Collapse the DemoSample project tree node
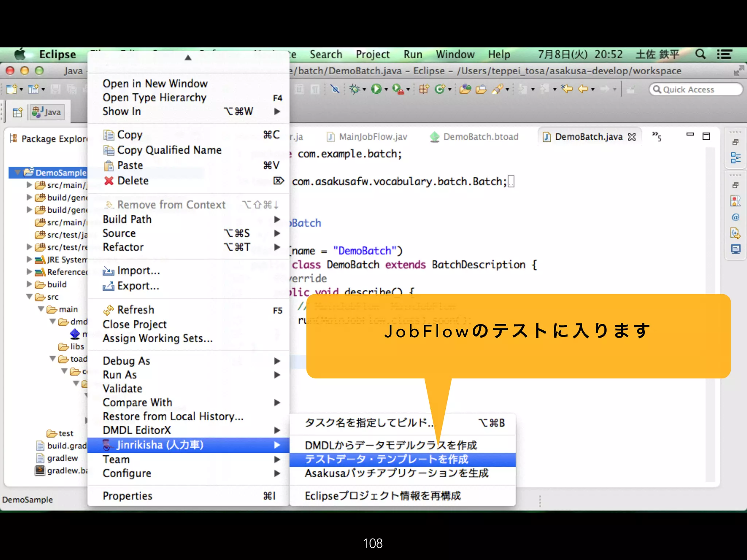Screen dimensions: 747x560 click(x=17, y=172)
